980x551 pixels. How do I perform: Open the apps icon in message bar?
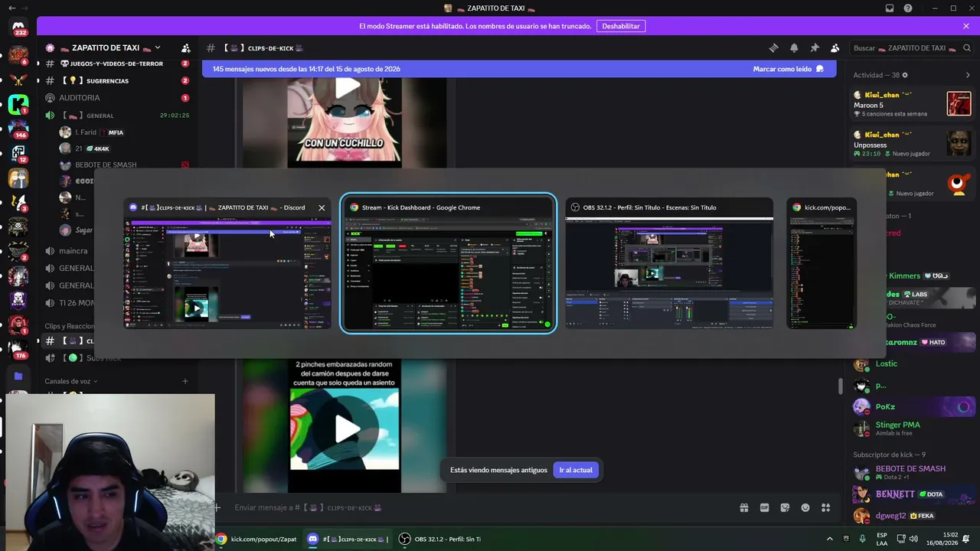[825, 507]
